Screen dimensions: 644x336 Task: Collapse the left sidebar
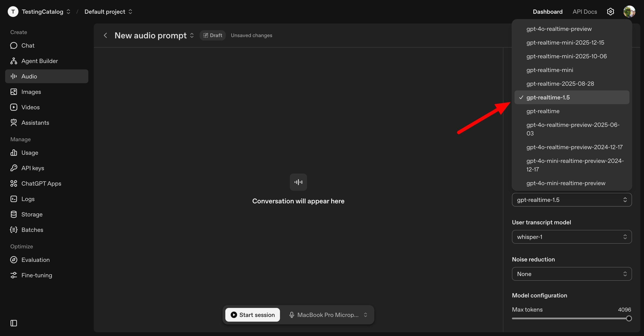pyautogui.click(x=14, y=323)
